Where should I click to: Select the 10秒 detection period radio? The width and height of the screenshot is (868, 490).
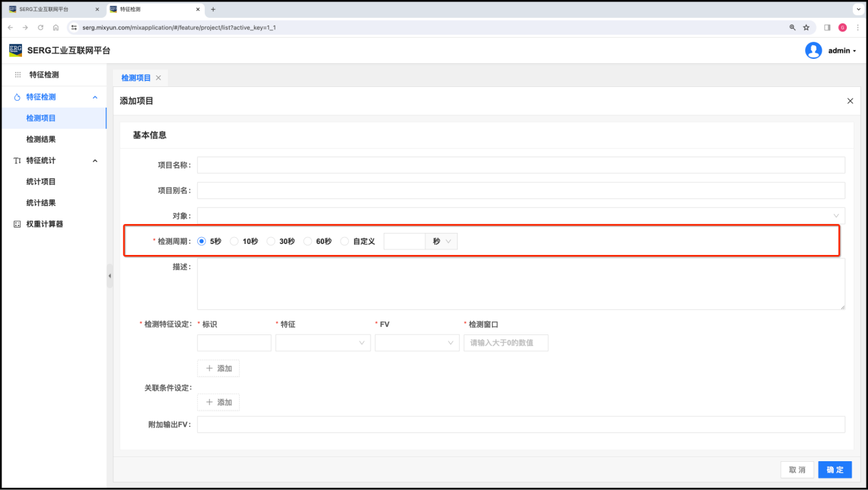tap(234, 241)
